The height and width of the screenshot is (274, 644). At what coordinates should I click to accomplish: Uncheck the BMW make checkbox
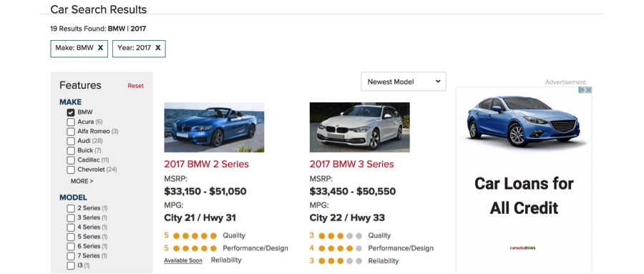coord(71,112)
